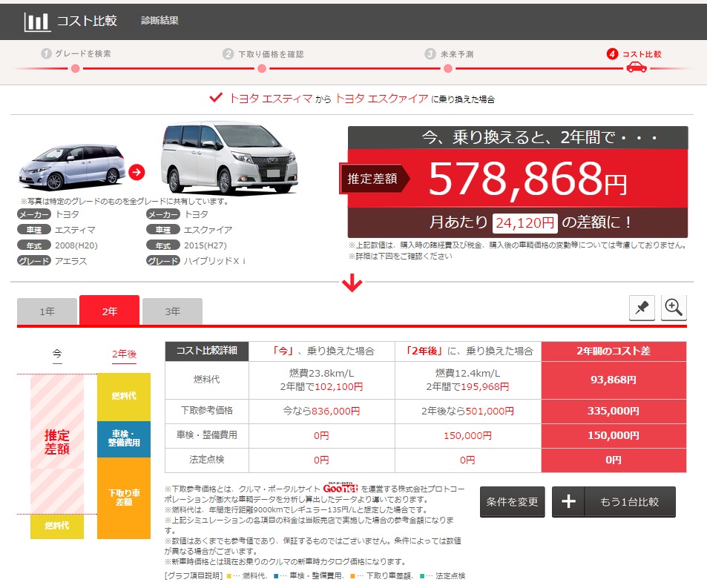Viewport: 707px width, 588px height.
Task: Select the 3年 tab
Action: click(x=172, y=311)
